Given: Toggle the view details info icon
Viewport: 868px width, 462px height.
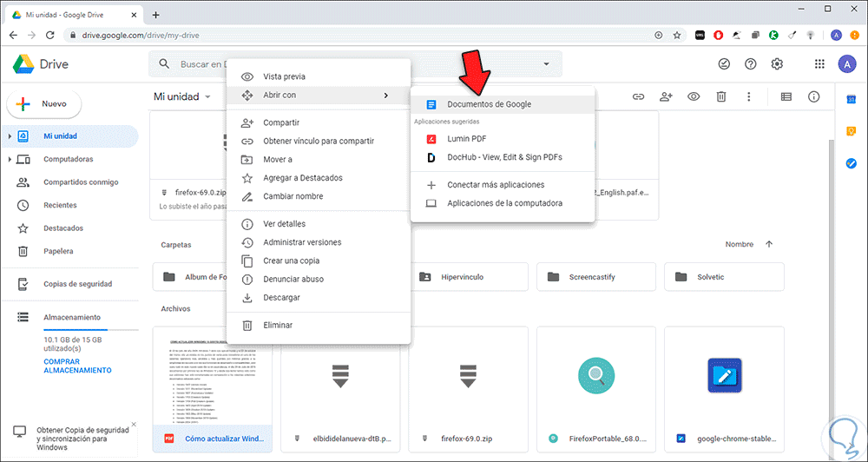Looking at the screenshot, I should pos(814,97).
